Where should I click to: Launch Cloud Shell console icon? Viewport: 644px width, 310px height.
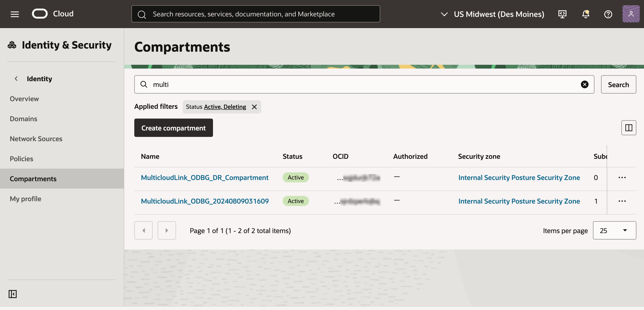pyautogui.click(x=562, y=14)
